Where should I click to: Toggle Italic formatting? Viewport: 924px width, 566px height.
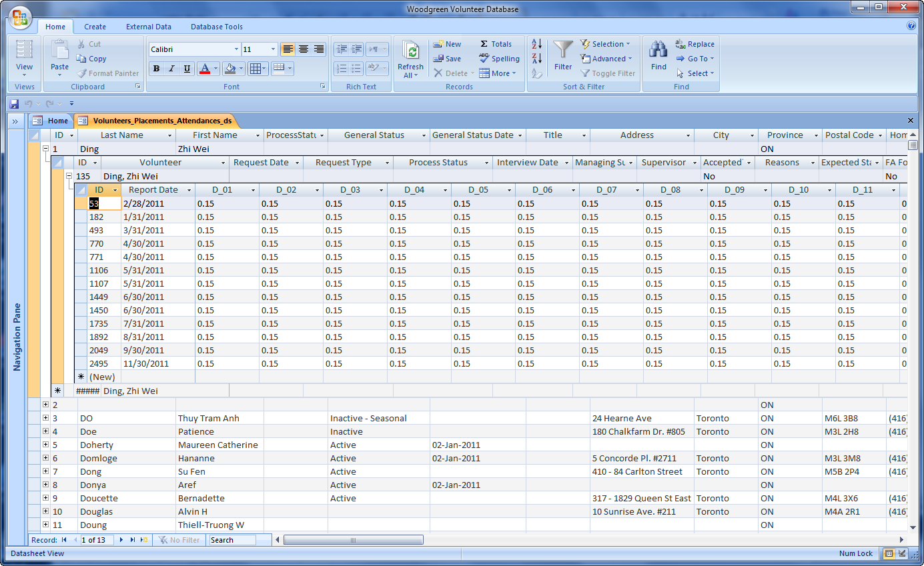171,69
